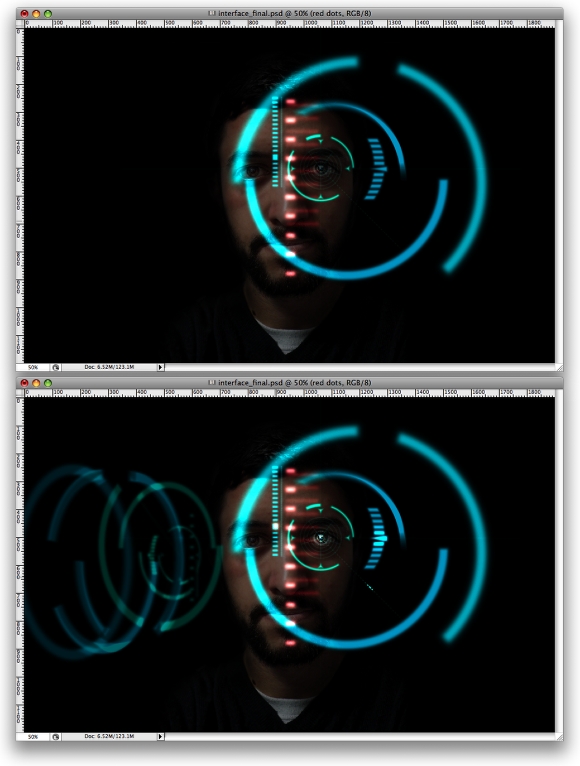This screenshot has height=766, width=580.
Task: Click the status bar icon beside 50% in bottom window
Action: point(56,736)
